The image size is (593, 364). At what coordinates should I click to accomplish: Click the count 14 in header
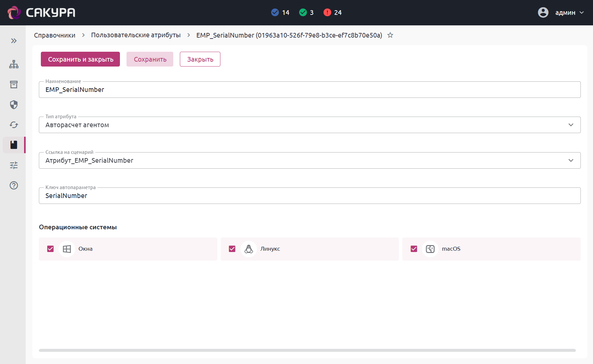pyautogui.click(x=286, y=13)
